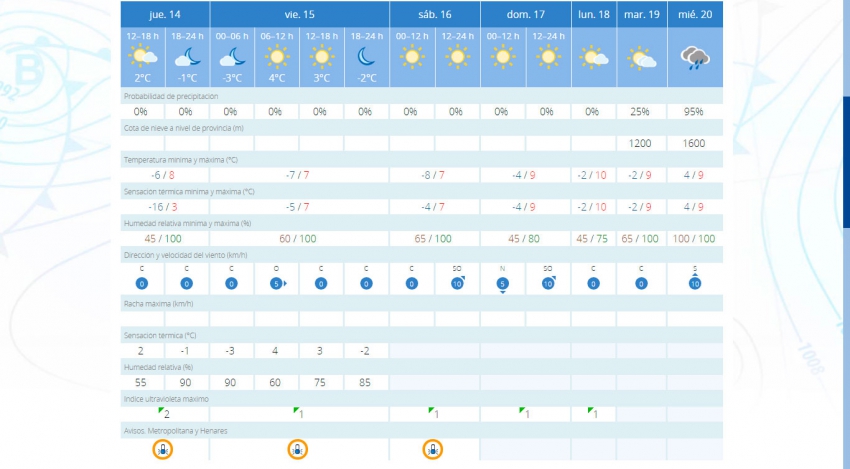Click the Temperatura mínima y máxima label
Image resolution: width=850 pixels, height=469 pixels.
[x=181, y=160]
